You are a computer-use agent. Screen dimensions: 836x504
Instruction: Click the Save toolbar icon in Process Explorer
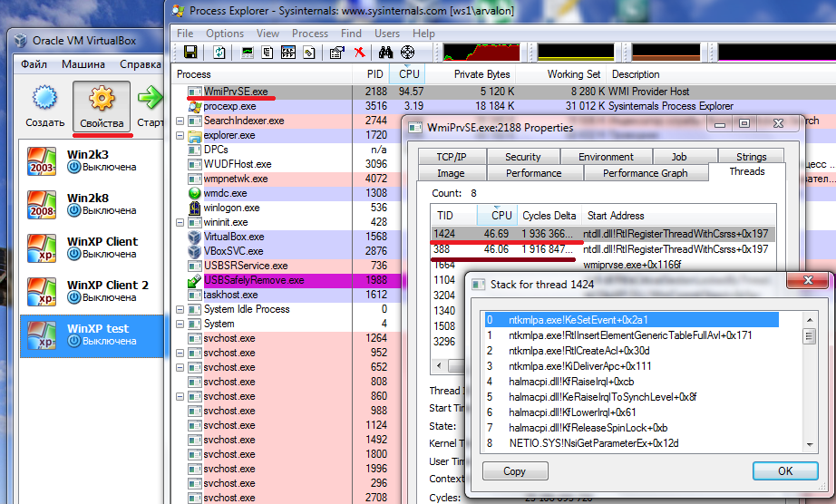190,52
